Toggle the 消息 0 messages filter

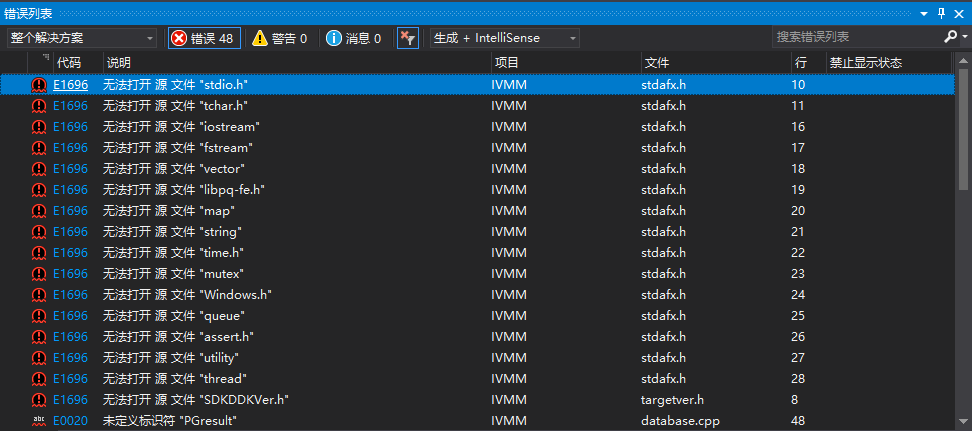coord(354,38)
